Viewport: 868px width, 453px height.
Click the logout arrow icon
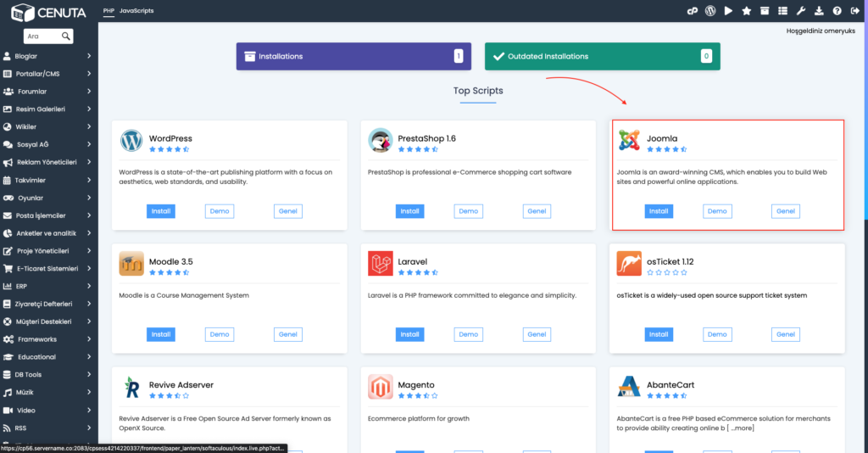[855, 10]
